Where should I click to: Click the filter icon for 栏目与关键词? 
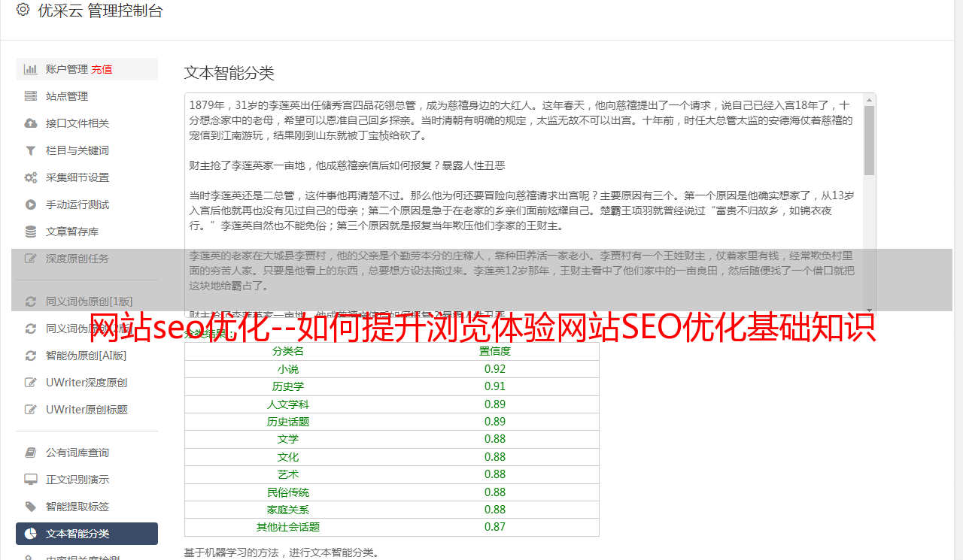pos(31,150)
